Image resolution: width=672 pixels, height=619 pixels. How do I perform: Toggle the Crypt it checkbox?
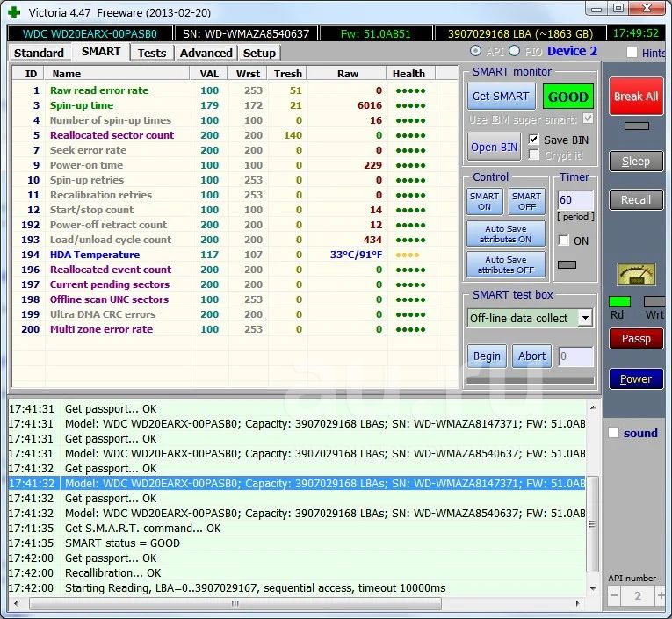533,155
